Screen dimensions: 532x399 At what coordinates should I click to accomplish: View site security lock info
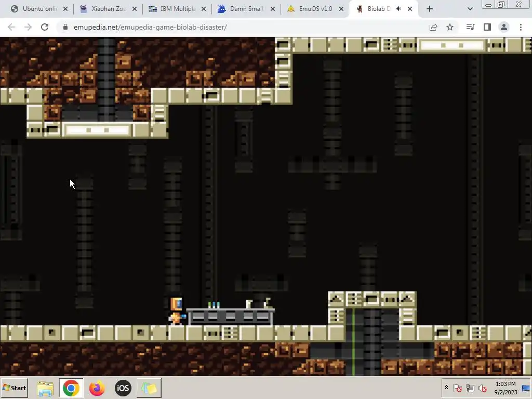tap(65, 27)
